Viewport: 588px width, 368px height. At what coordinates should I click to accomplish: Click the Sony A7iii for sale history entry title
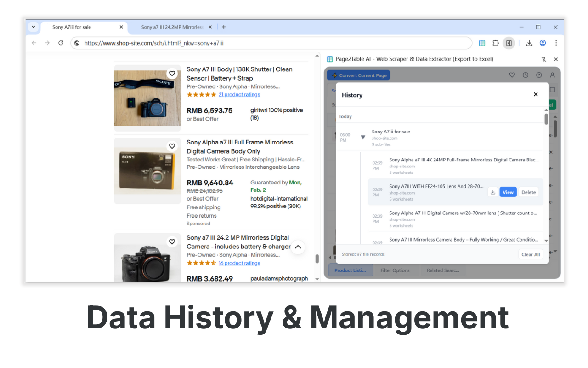coord(391,132)
